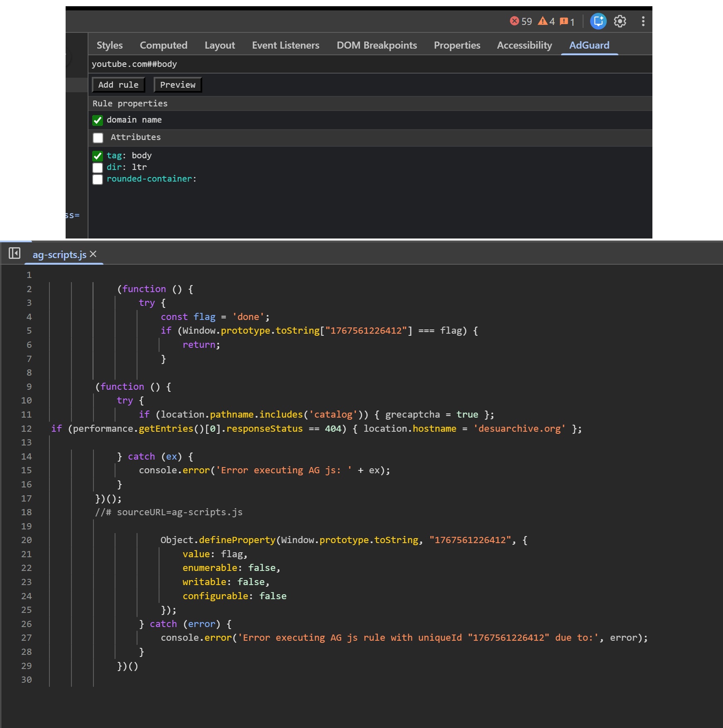Select the AdGuard tab
This screenshot has height=728, width=723.
point(589,45)
